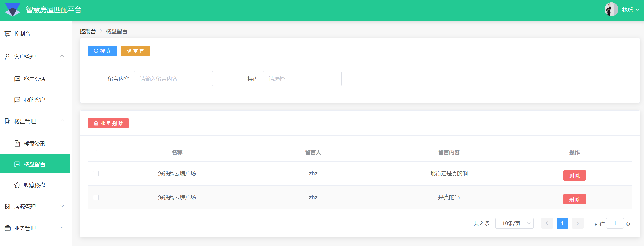Click the paper plane icon on 重置 button
The image size is (644, 246).
click(129, 51)
